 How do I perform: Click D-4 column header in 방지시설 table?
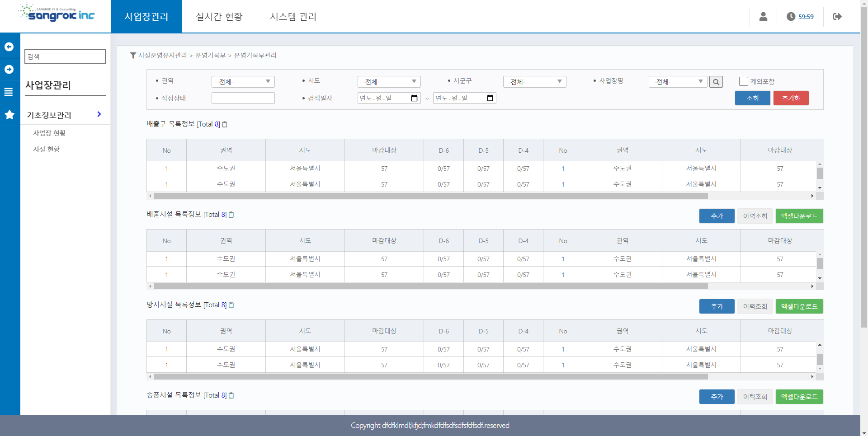[523, 331]
